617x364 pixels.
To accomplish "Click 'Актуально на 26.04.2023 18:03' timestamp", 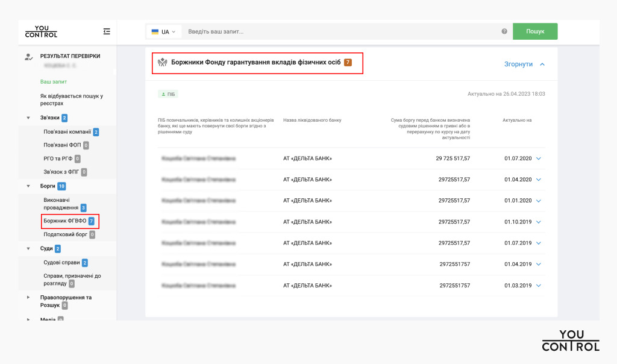I will tap(506, 94).
